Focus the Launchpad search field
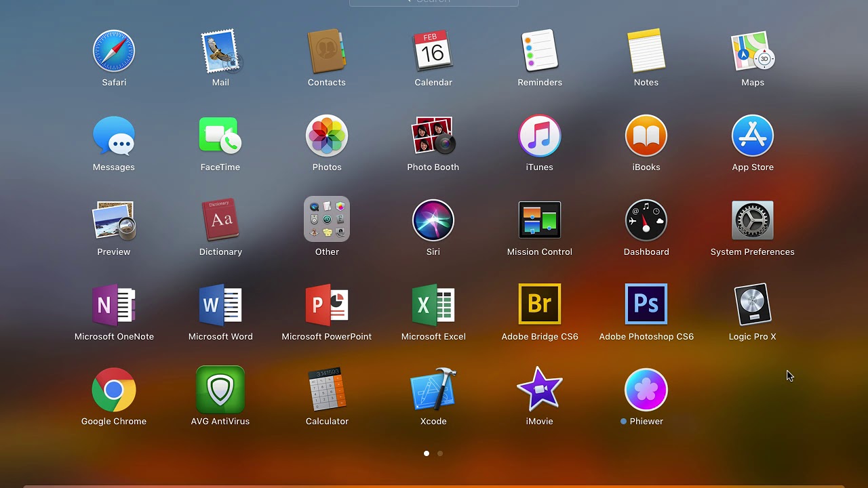868x488 pixels. tap(434, 2)
